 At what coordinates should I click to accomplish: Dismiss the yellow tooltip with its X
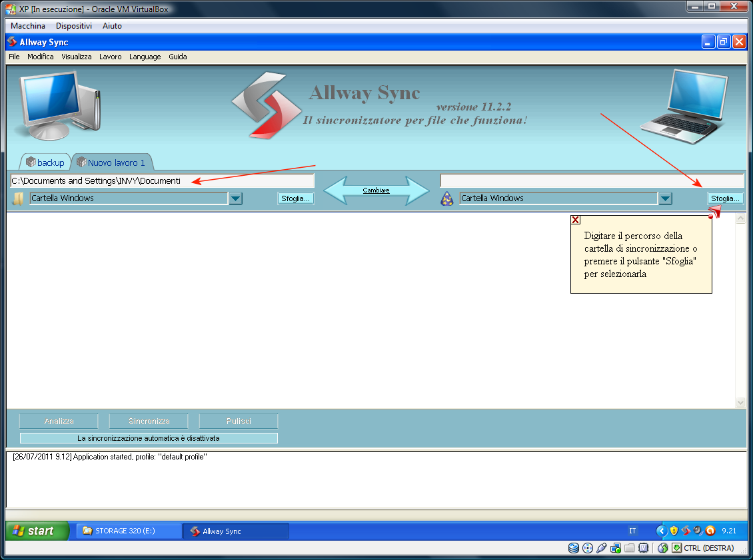(x=575, y=220)
